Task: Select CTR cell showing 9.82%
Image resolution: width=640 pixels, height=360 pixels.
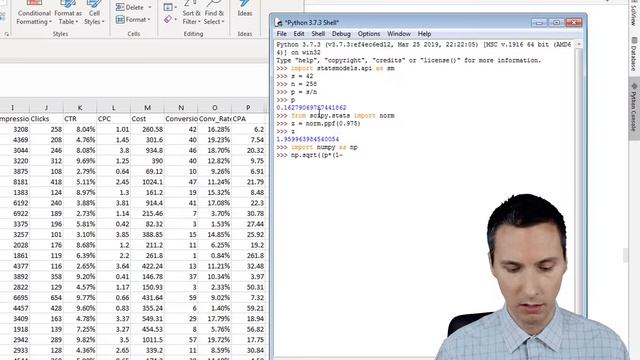Action: (x=80, y=340)
